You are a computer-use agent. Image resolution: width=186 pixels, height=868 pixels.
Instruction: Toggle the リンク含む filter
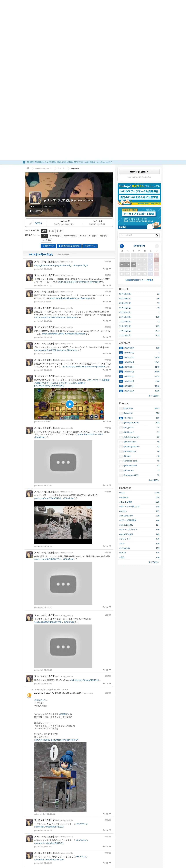47,240
